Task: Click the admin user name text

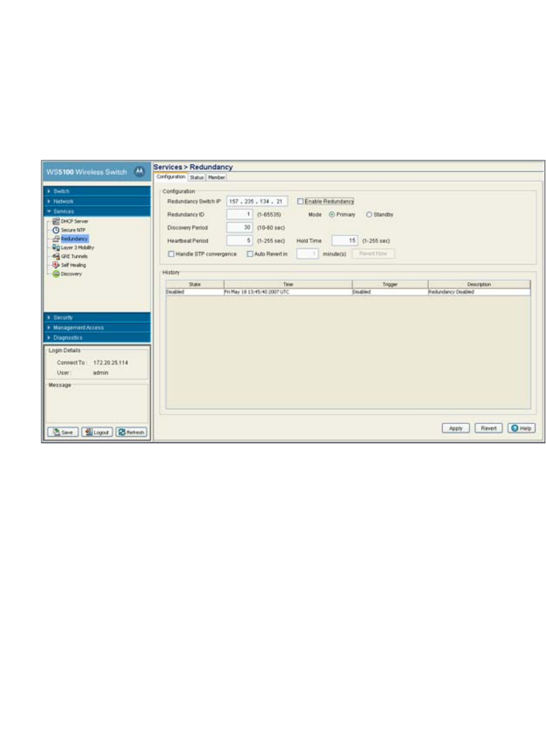Action: point(100,373)
